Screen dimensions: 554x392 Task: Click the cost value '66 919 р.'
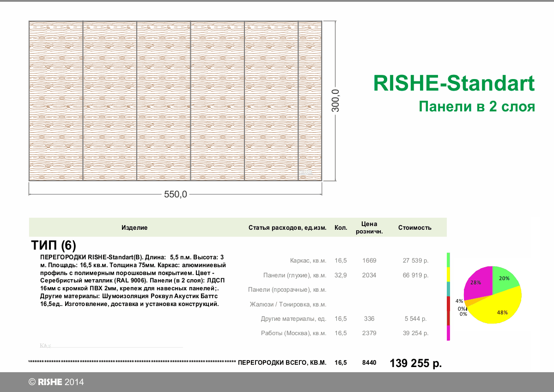click(x=415, y=275)
